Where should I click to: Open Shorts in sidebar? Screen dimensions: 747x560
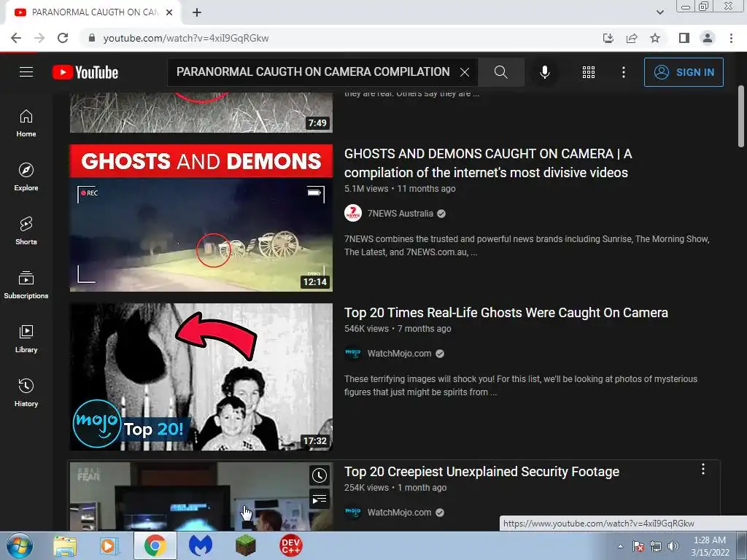point(26,231)
